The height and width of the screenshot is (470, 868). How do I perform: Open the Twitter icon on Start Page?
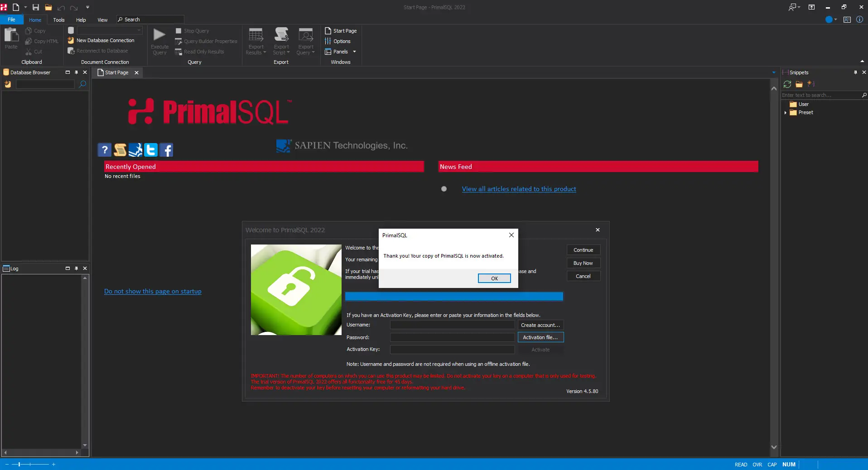tap(151, 150)
